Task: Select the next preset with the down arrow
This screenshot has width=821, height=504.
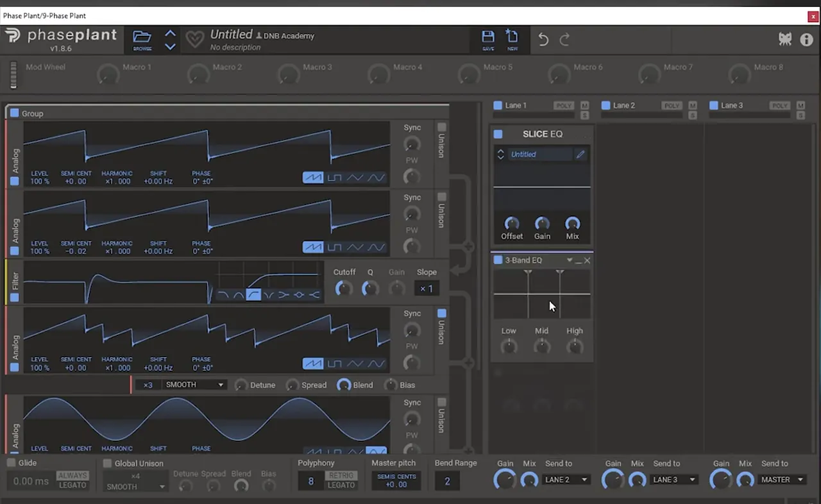Action: coord(170,46)
